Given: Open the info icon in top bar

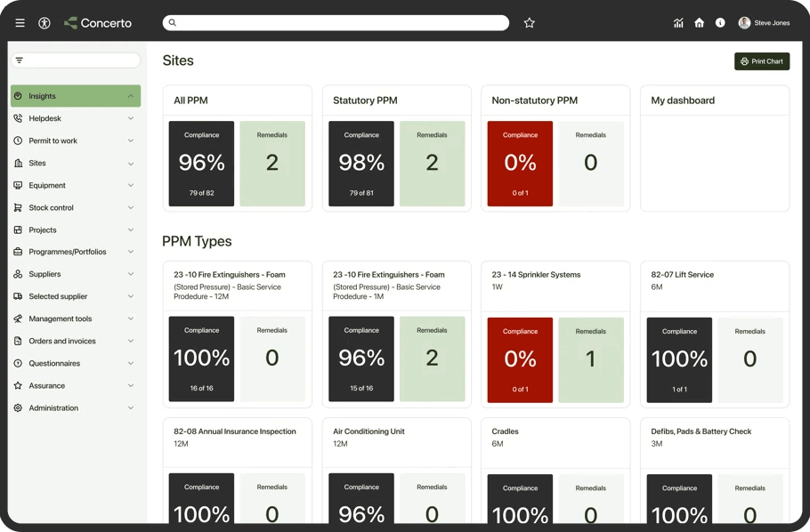Looking at the screenshot, I should 720,22.
